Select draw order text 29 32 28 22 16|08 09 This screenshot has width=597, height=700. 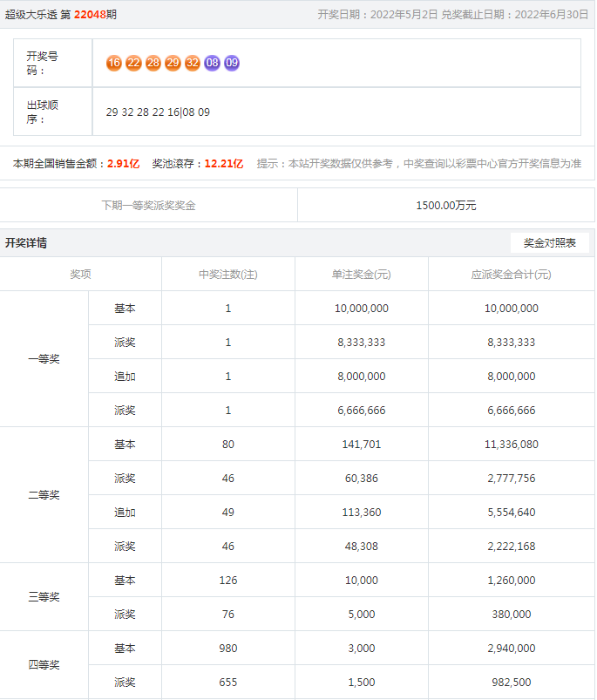[158, 112]
